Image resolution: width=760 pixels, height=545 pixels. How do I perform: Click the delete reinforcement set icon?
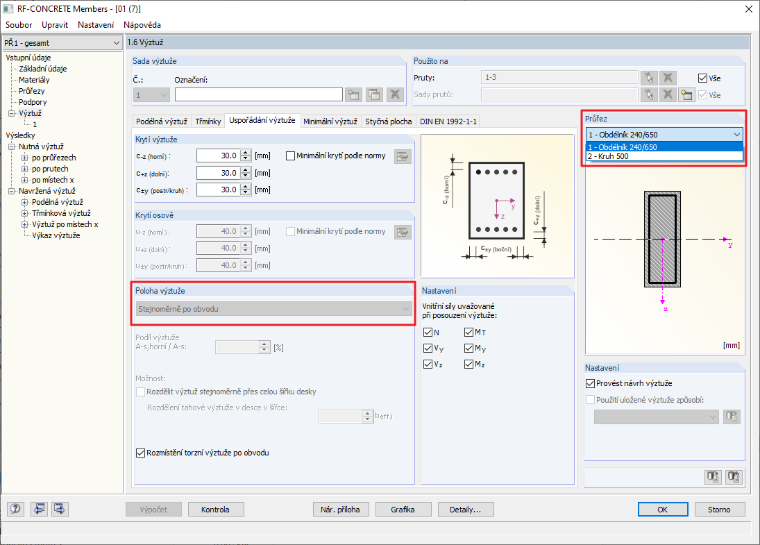point(395,94)
